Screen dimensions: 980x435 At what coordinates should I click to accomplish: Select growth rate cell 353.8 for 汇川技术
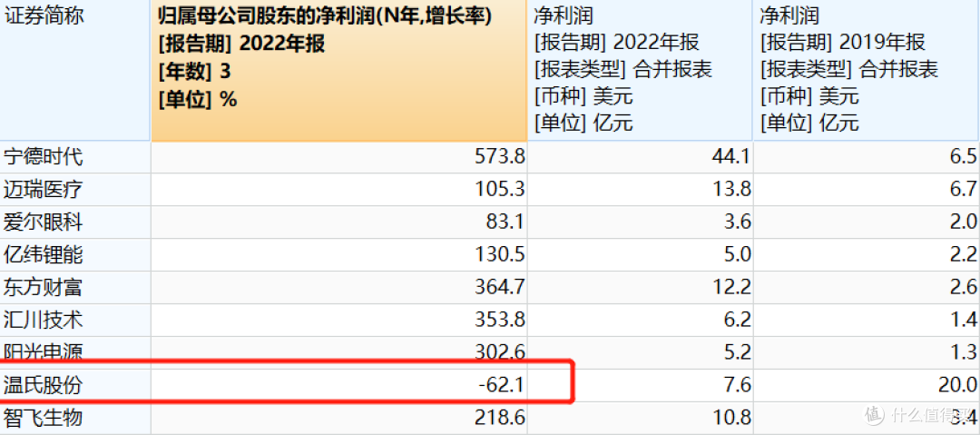pyautogui.click(x=338, y=320)
